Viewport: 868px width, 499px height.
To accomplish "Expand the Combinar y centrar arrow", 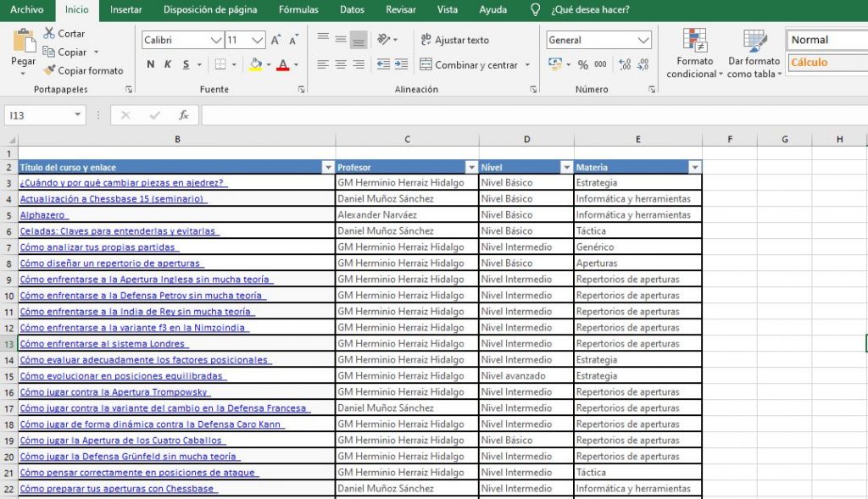I will tap(527, 64).
